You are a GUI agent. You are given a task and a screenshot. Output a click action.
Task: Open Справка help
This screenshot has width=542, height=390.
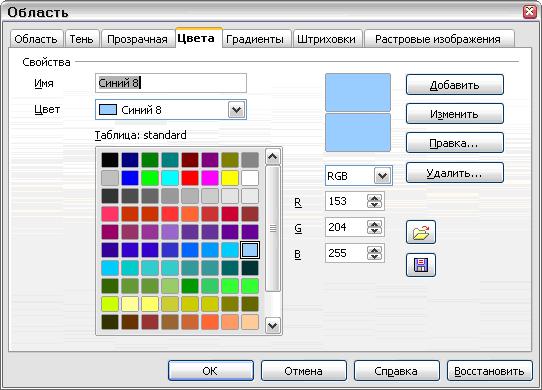click(x=396, y=371)
